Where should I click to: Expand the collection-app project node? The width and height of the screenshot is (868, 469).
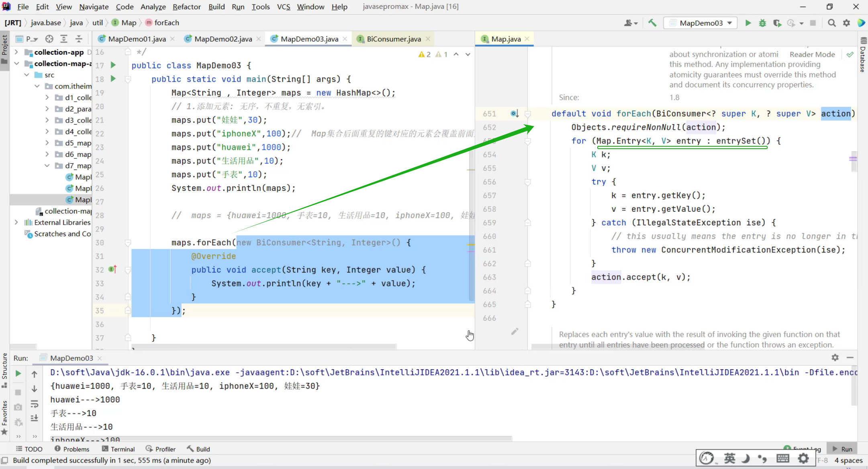point(16,52)
